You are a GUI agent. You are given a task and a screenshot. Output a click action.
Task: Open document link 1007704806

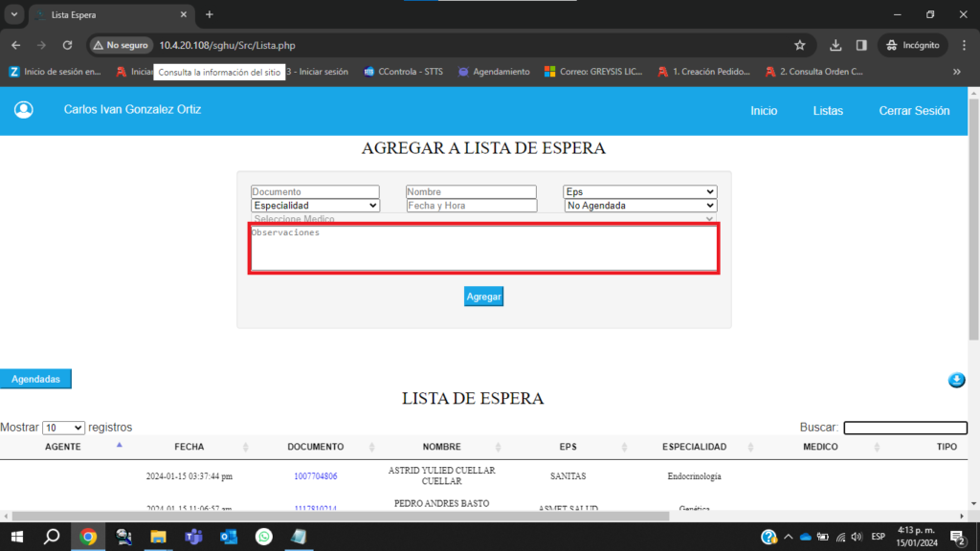pyautogui.click(x=315, y=475)
